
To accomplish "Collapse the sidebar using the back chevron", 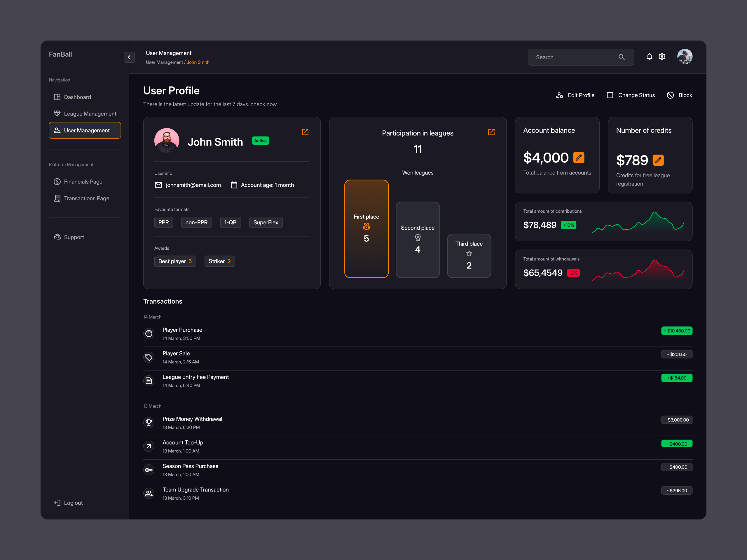I will click(x=129, y=57).
